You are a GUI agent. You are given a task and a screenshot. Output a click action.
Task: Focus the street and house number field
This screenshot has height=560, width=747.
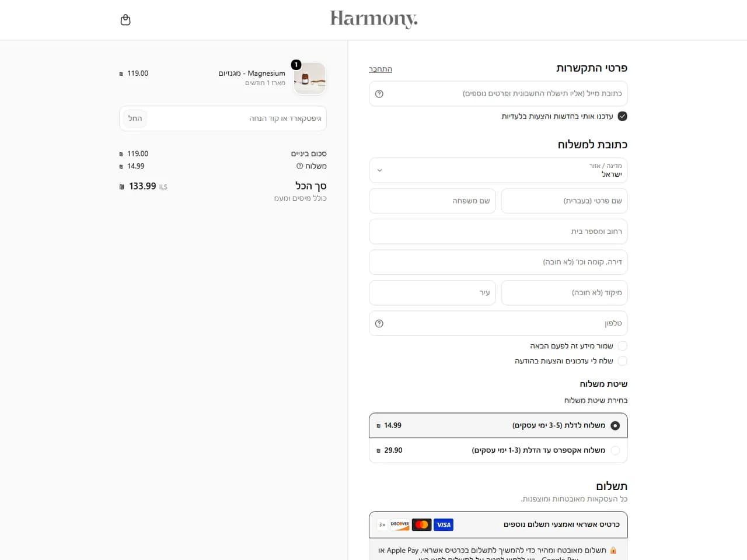[498, 232]
